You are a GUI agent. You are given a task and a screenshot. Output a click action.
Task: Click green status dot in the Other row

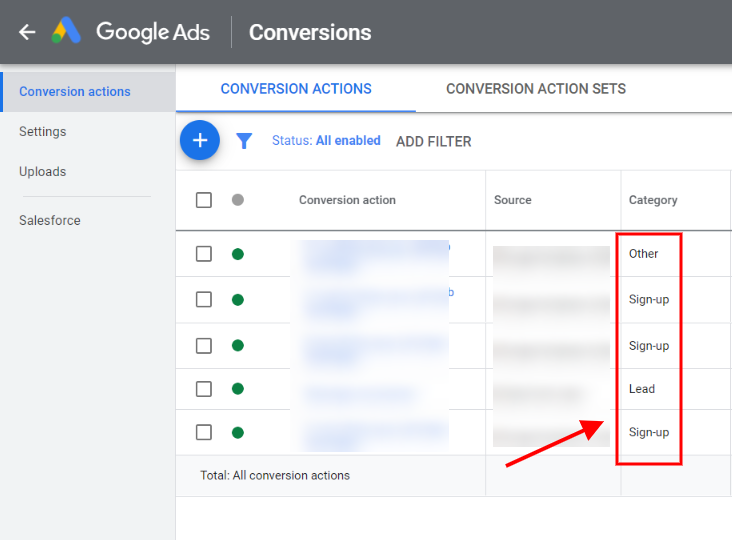coord(238,254)
